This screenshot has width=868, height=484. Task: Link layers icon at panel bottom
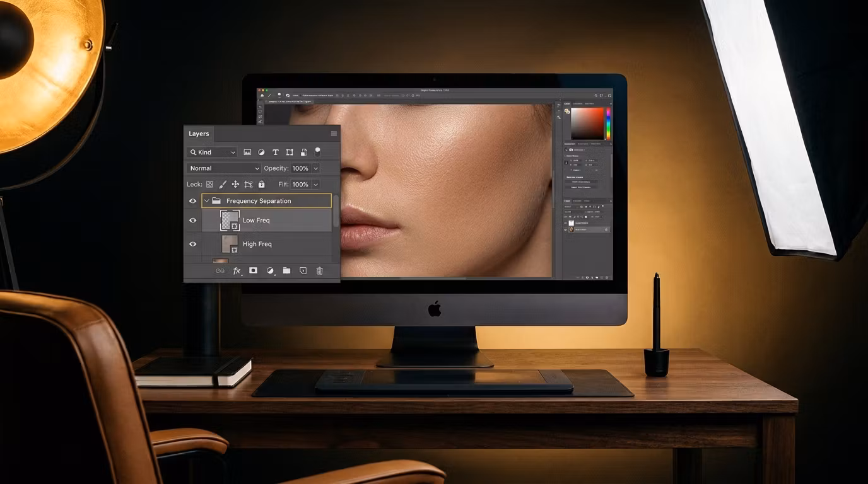220,271
